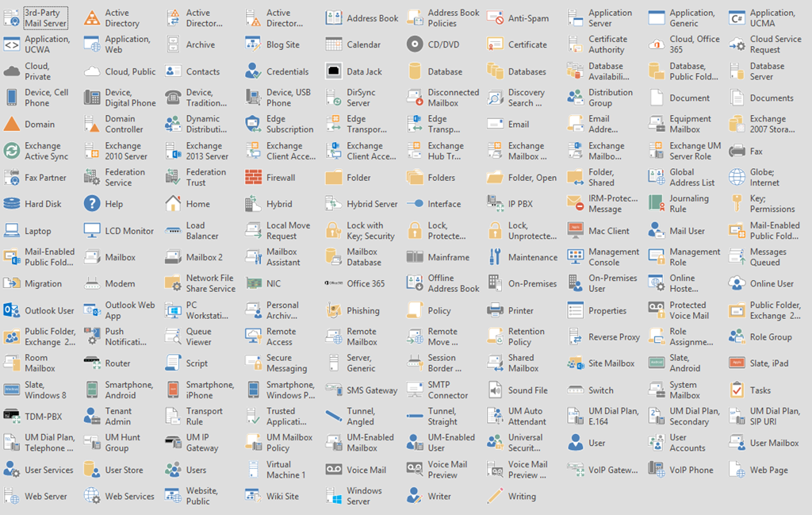
Task: Select the Fax machine icon
Action: [737, 152]
